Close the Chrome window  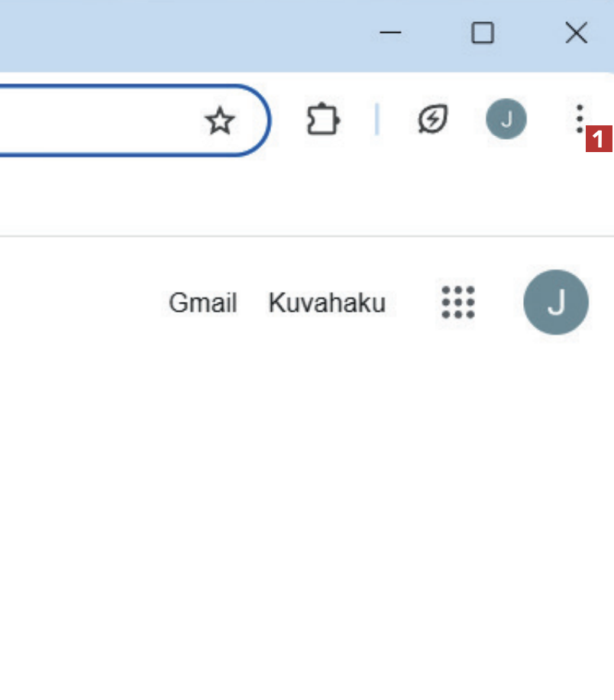(x=576, y=33)
